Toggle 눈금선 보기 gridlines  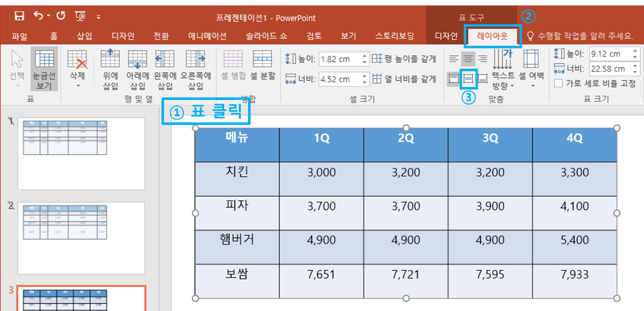[44, 69]
